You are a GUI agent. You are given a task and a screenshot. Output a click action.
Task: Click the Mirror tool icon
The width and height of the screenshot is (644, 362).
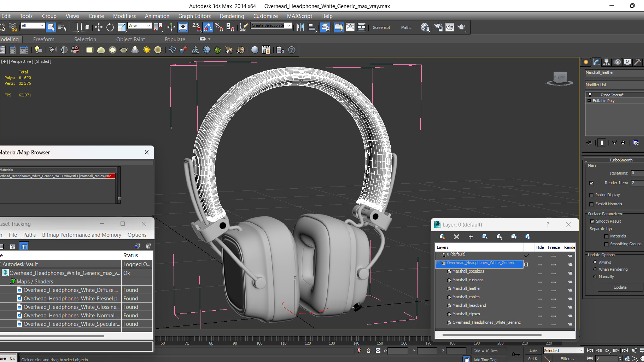click(300, 27)
